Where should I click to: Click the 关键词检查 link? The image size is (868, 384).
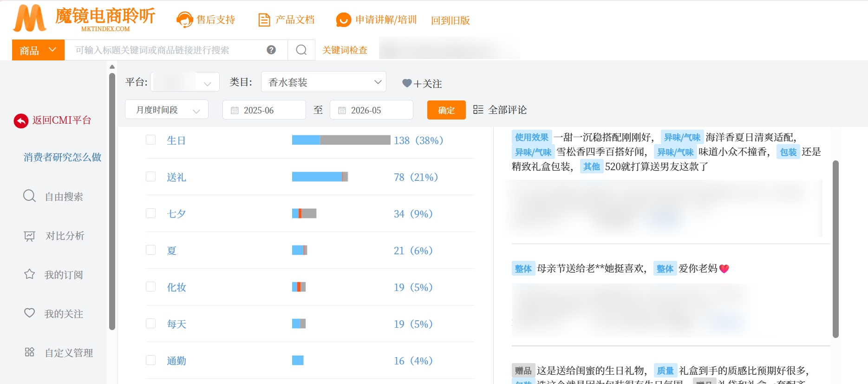pyautogui.click(x=345, y=50)
